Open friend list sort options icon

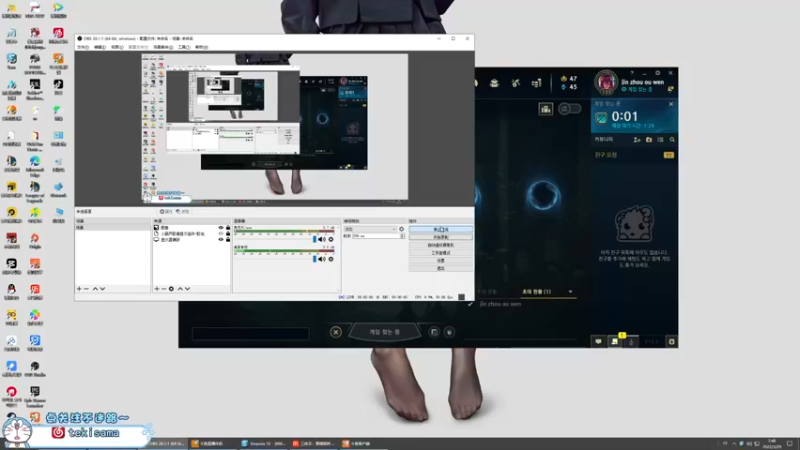[x=660, y=139]
